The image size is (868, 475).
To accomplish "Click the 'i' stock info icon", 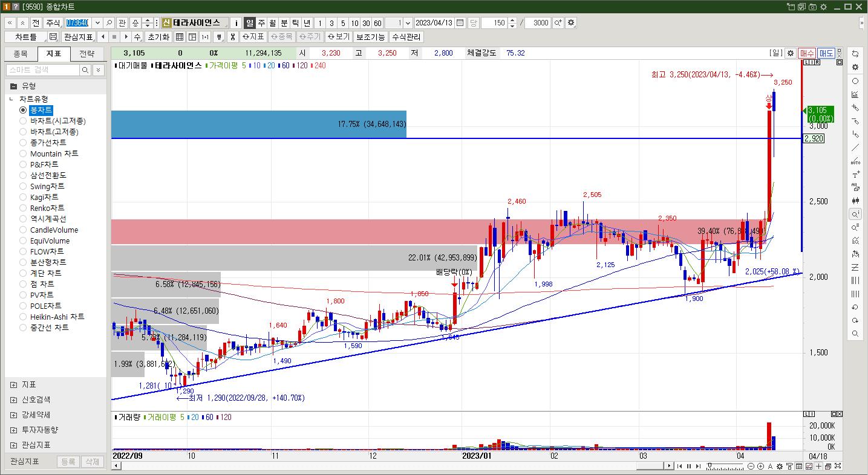I will point(236,22).
